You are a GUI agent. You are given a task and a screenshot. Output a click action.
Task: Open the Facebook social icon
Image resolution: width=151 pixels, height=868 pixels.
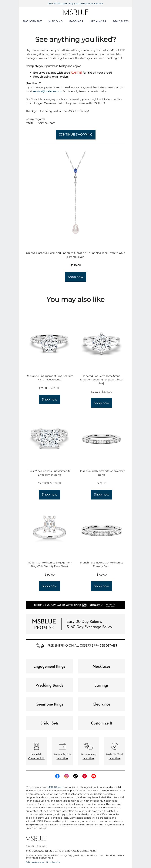[58, 776]
